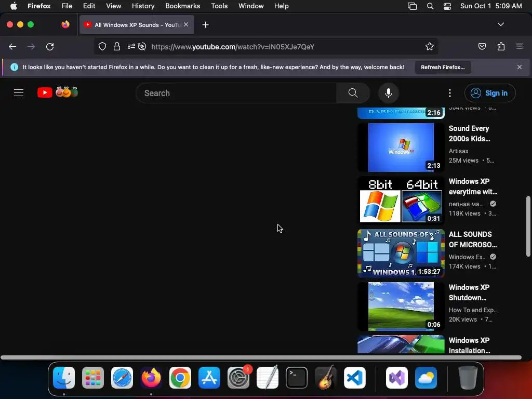Click Windows XP Shutdown title link
This screenshot has height=399, width=532.
click(x=469, y=292)
